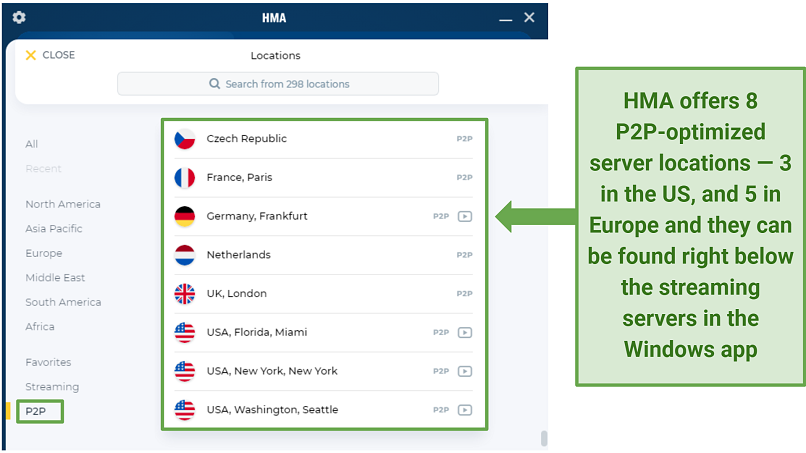Show Streaming servers list
The height and width of the screenshot is (453, 806).
pos(52,387)
